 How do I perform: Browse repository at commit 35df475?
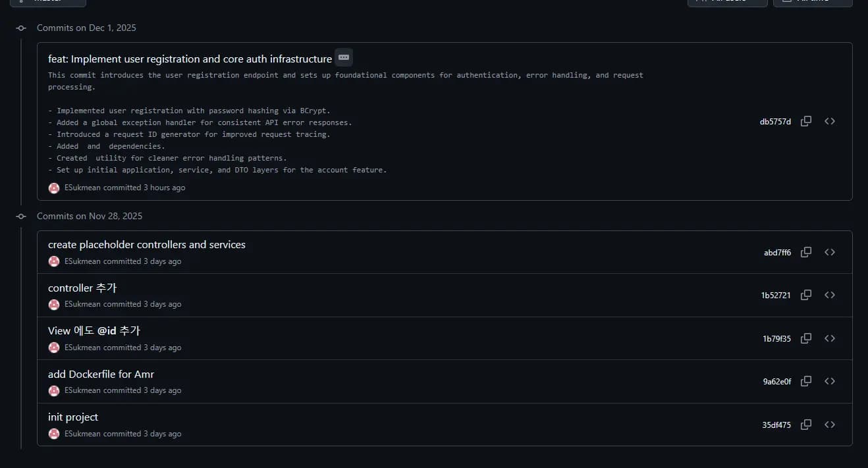pyautogui.click(x=830, y=425)
